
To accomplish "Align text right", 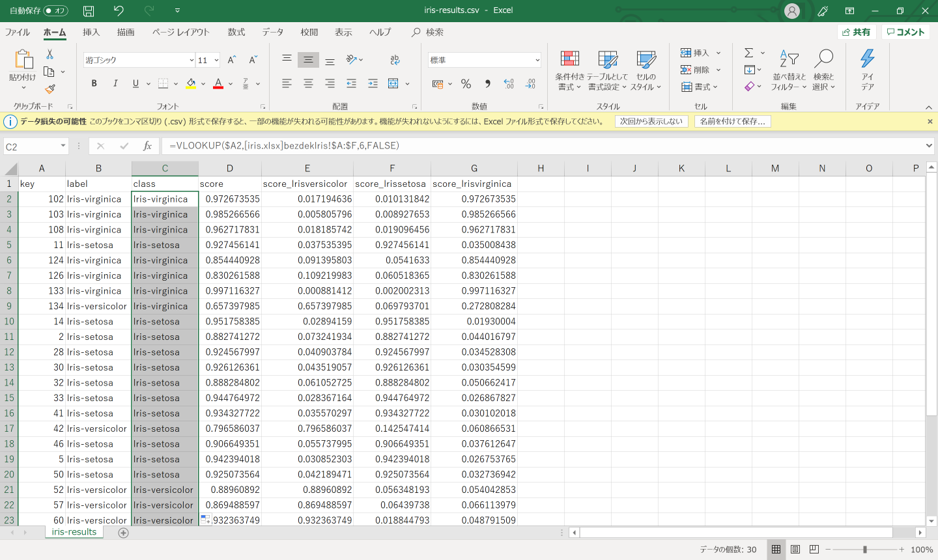I will [330, 83].
